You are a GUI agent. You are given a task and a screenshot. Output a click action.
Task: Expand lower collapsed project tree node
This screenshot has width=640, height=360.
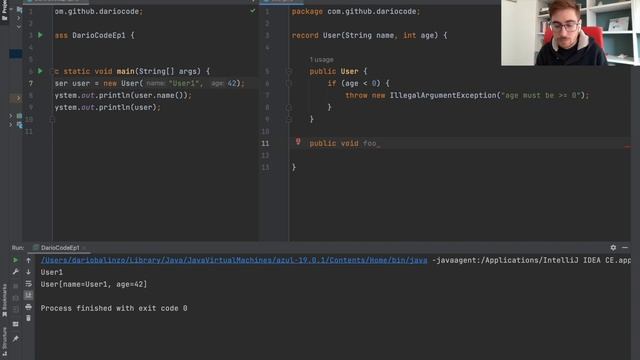pos(11,125)
